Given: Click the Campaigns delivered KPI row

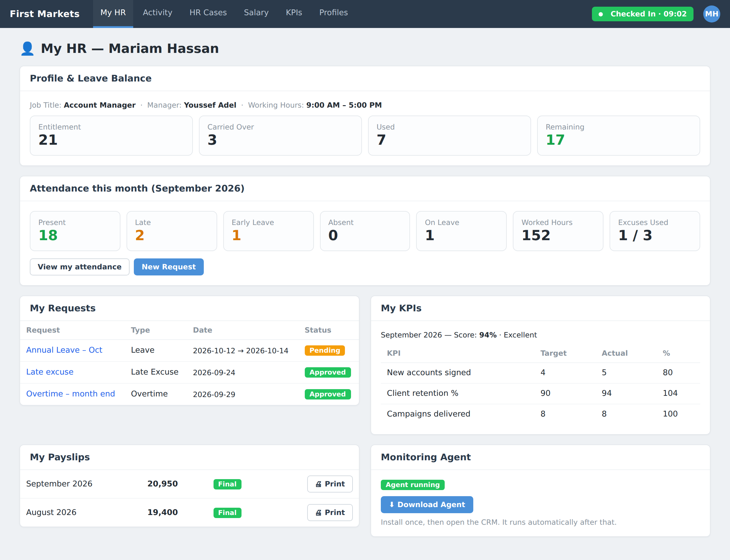Looking at the screenshot, I should pos(540,414).
